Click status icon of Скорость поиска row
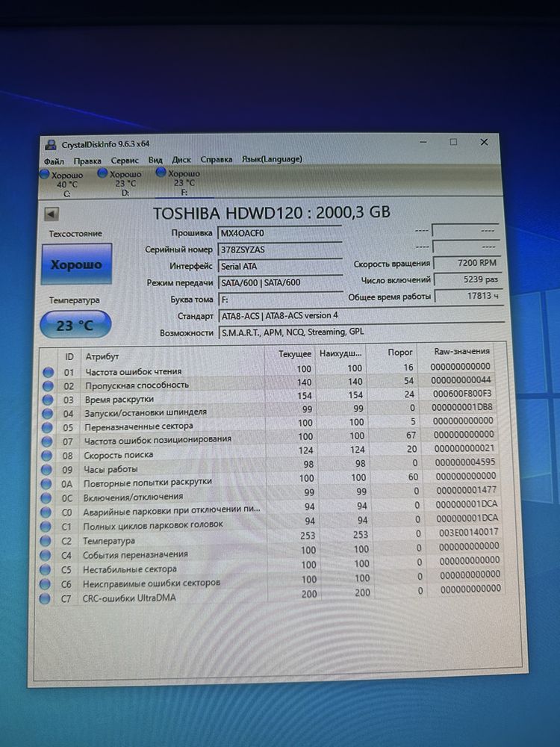Image resolution: width=560 pixels, height=747 pixels. (x=46, y=456)
